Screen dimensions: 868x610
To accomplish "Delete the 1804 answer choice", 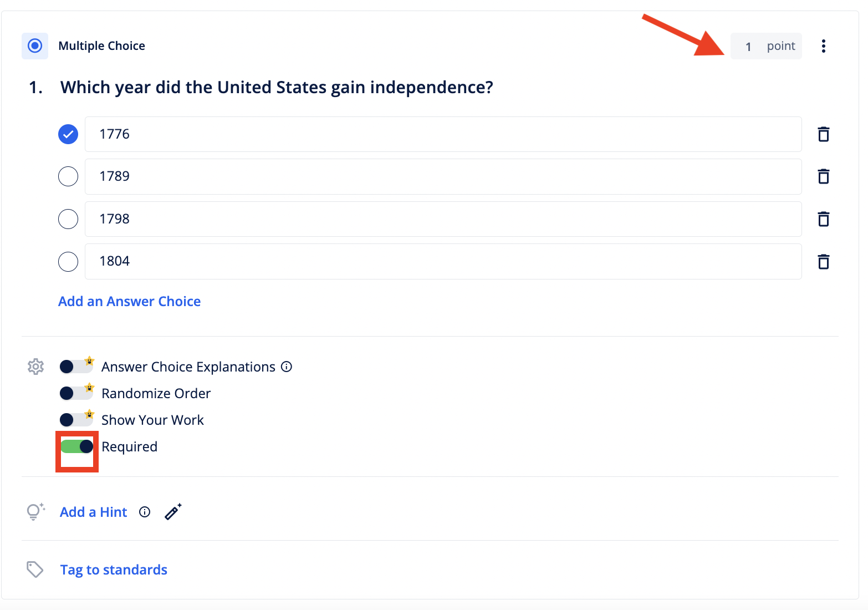I will point(823,261).
